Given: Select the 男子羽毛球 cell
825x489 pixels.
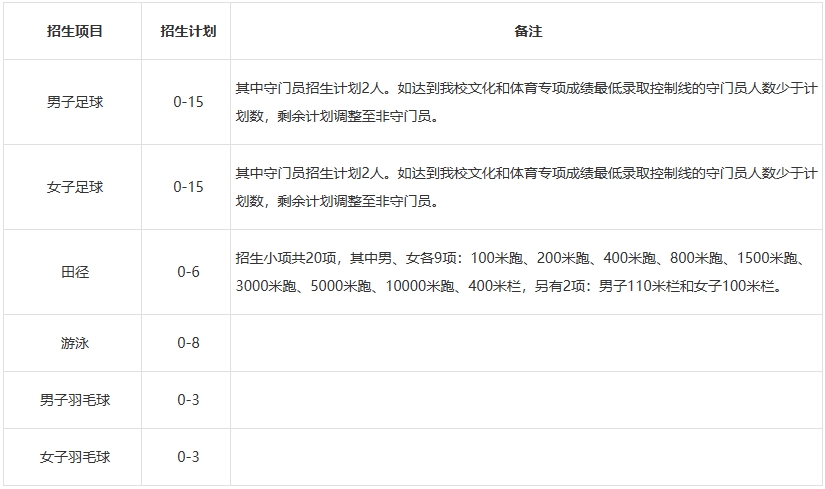Looking at the screenshot, I should point(74,400).
